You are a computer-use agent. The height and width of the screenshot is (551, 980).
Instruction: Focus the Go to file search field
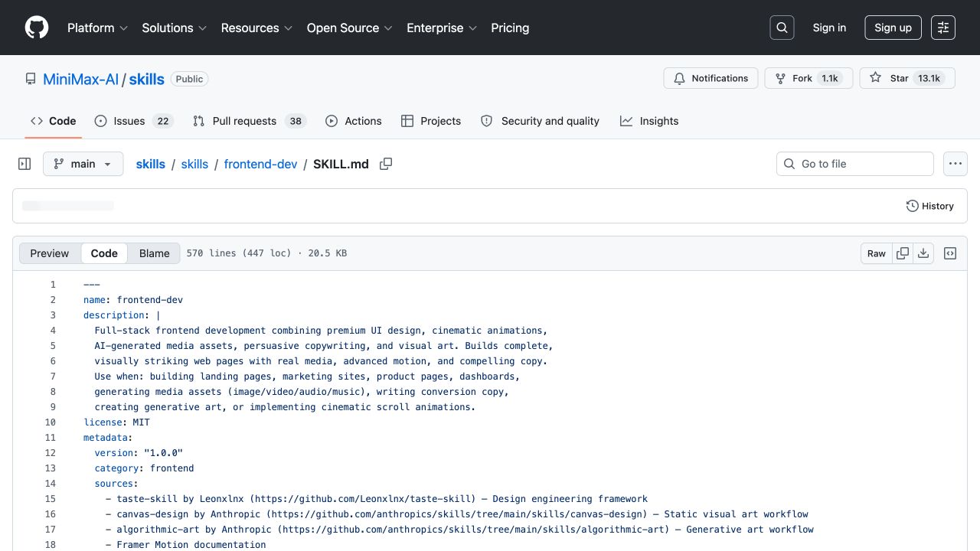855,164
